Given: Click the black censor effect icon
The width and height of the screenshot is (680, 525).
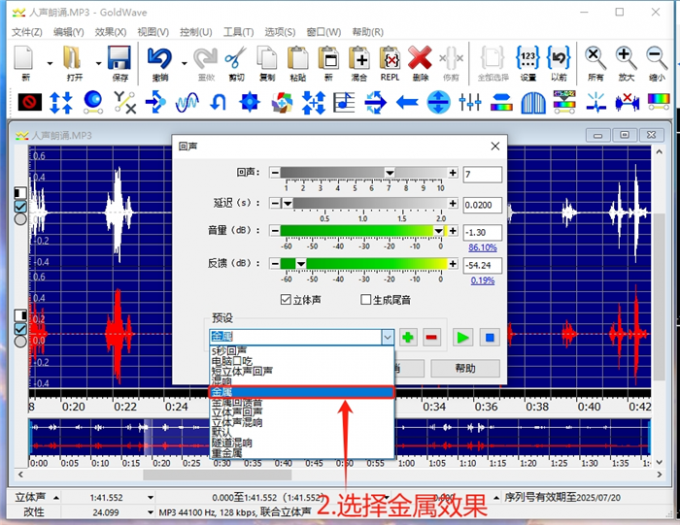Looking at the screenshot, I should (x=30, y=103).
